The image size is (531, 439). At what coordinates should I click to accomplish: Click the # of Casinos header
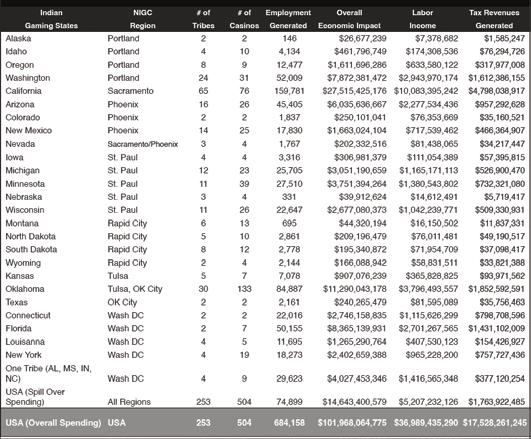(244, 19)
